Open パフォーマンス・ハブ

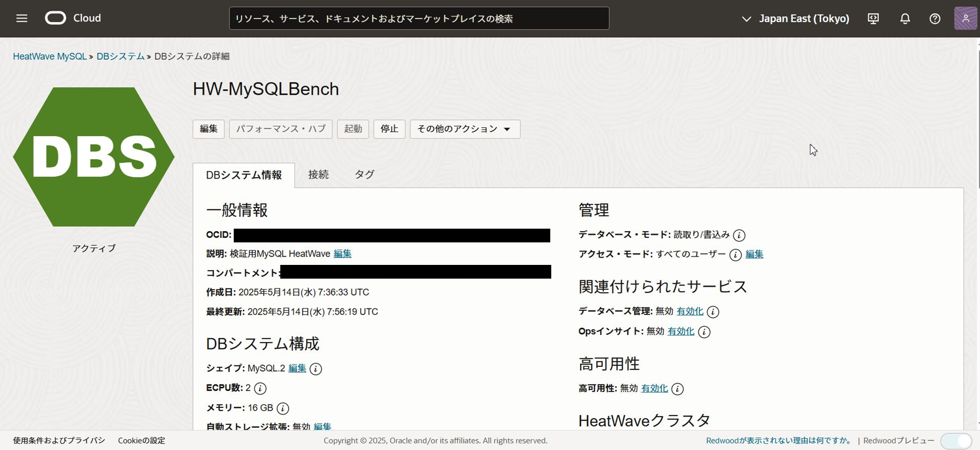click(281, 129)
